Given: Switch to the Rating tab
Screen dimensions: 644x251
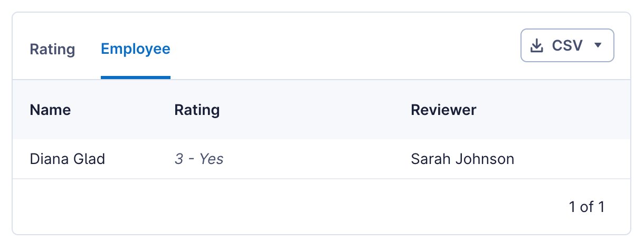Looking at the screenshot, I should tap(52, 50).
